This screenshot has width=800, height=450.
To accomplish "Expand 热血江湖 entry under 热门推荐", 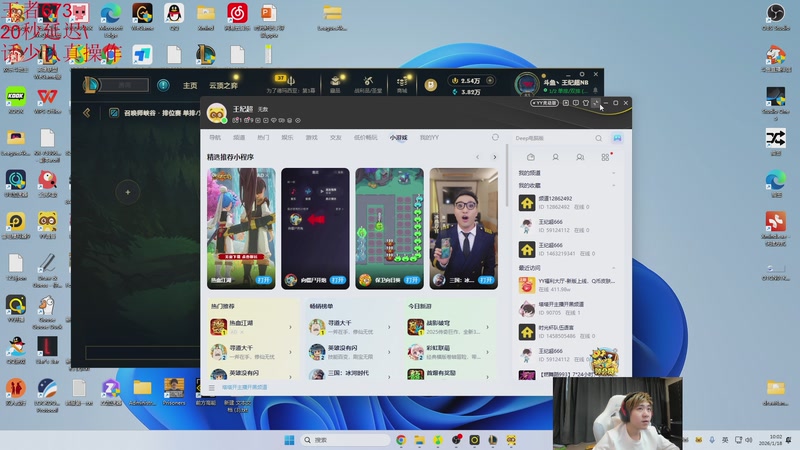I will click(x=290, y=327).
